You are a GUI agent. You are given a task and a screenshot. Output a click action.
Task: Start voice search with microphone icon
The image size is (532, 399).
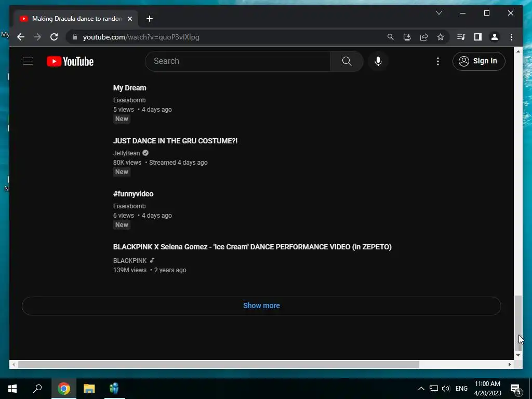(378, 61)
